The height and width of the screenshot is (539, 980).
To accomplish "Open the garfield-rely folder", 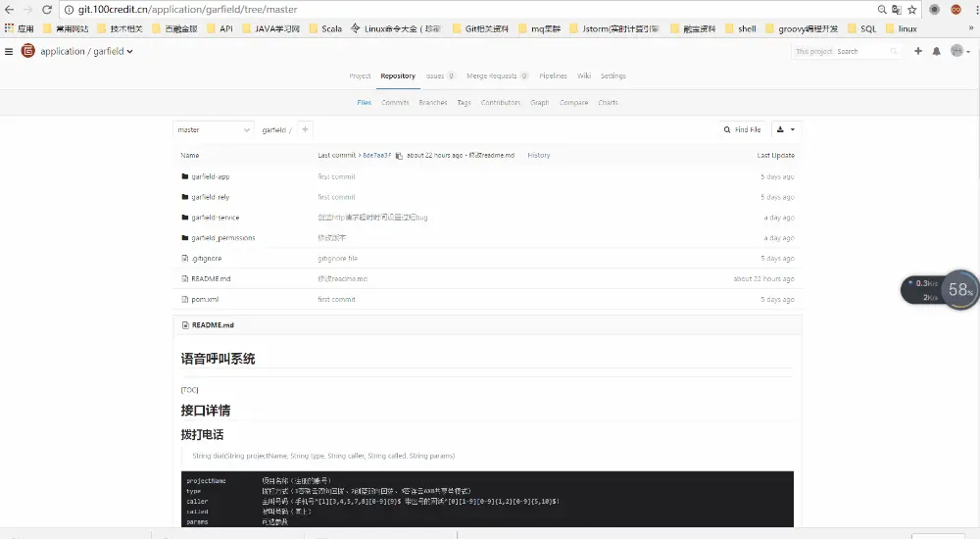I will coord(211,197).
